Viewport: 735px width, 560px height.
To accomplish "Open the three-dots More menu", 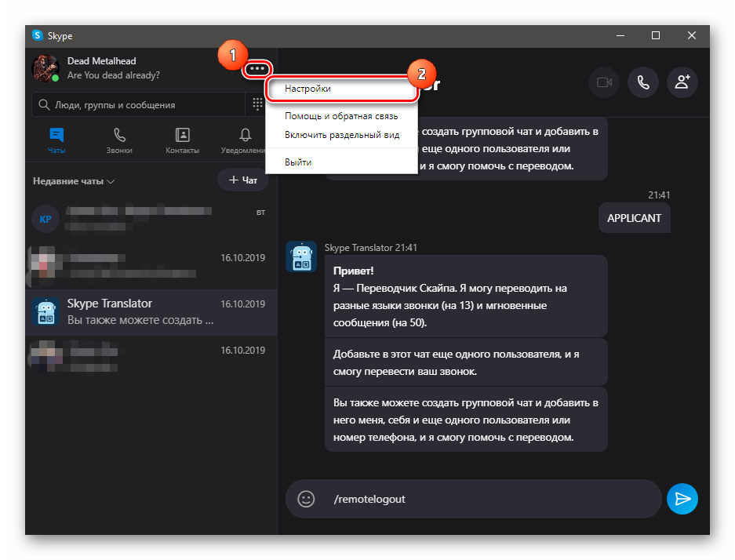I will coord(257,69).
